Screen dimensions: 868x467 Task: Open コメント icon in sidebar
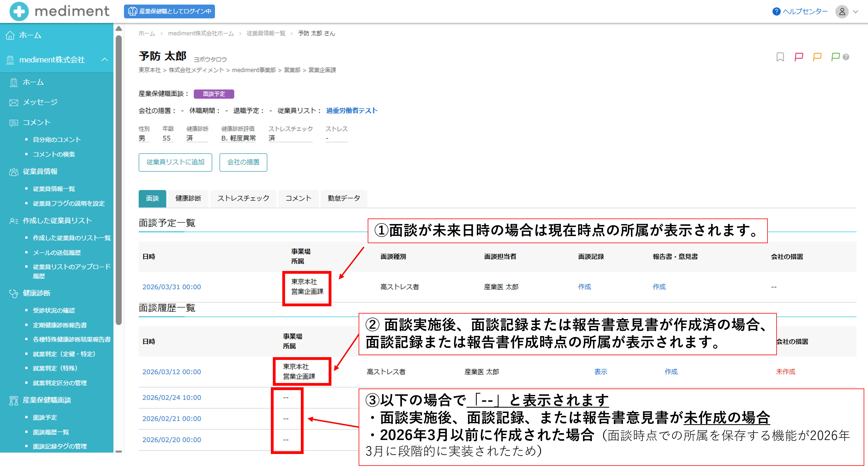13,123
